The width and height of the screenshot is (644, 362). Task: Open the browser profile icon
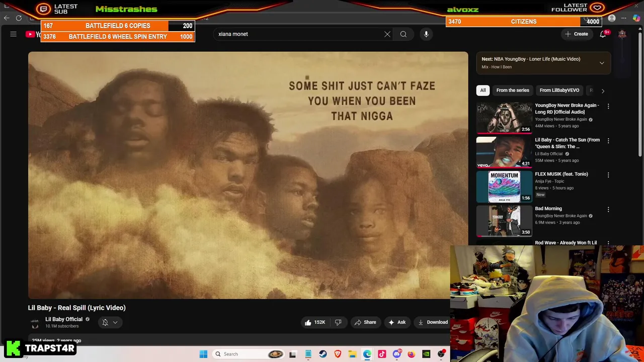[x=612, y=19]
